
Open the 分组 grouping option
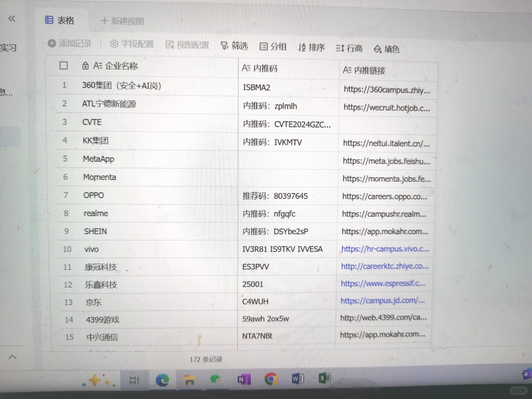tap(273, 46)
